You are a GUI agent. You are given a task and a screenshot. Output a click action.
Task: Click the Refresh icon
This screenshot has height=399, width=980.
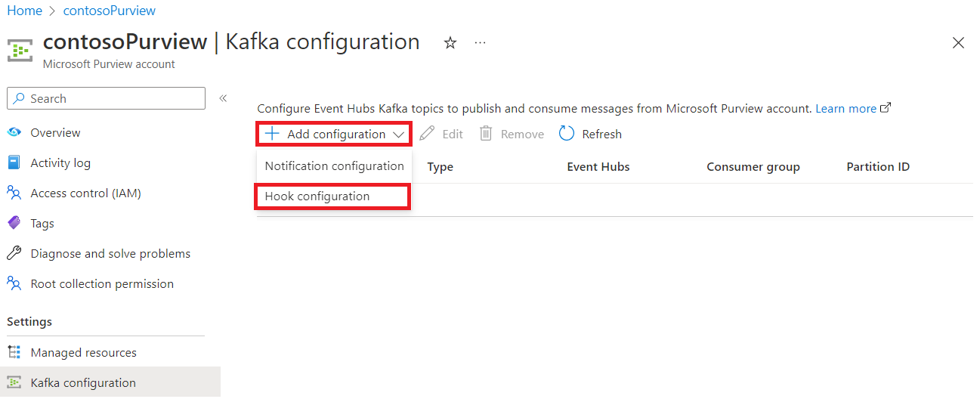point(567,134)
